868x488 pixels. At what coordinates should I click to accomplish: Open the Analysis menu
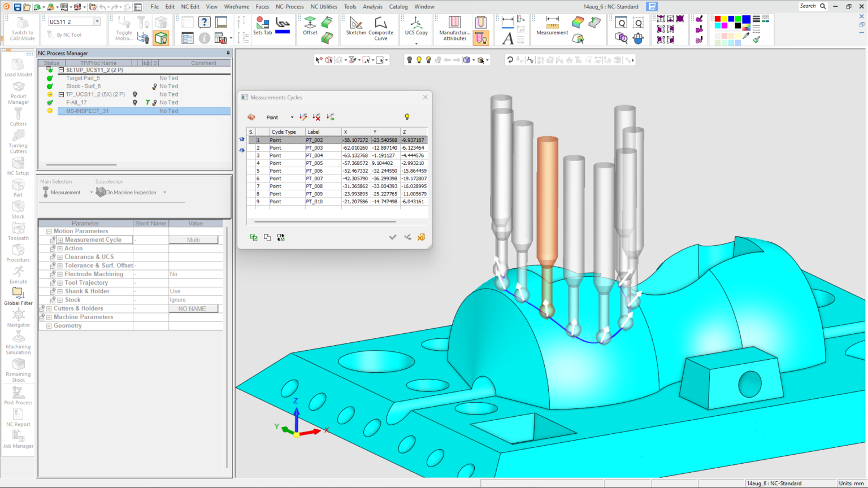coord(372,7)
